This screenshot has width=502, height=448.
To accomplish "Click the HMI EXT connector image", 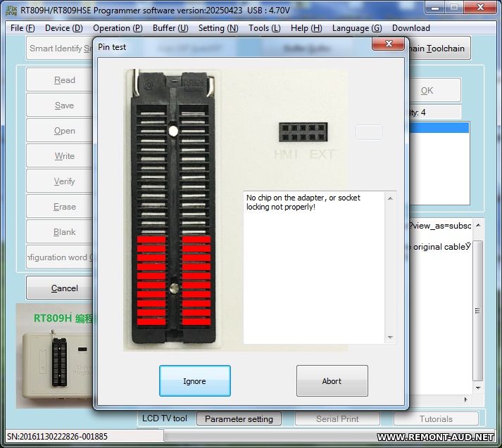I will (x=303, y=132).
